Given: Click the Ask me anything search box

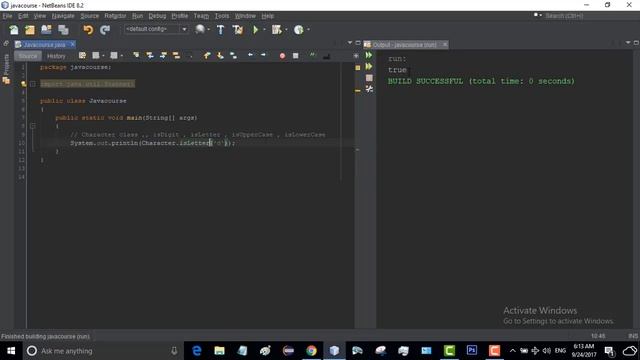Looking at the screenshot, I should pyautogui.click(x=102, y=351).
